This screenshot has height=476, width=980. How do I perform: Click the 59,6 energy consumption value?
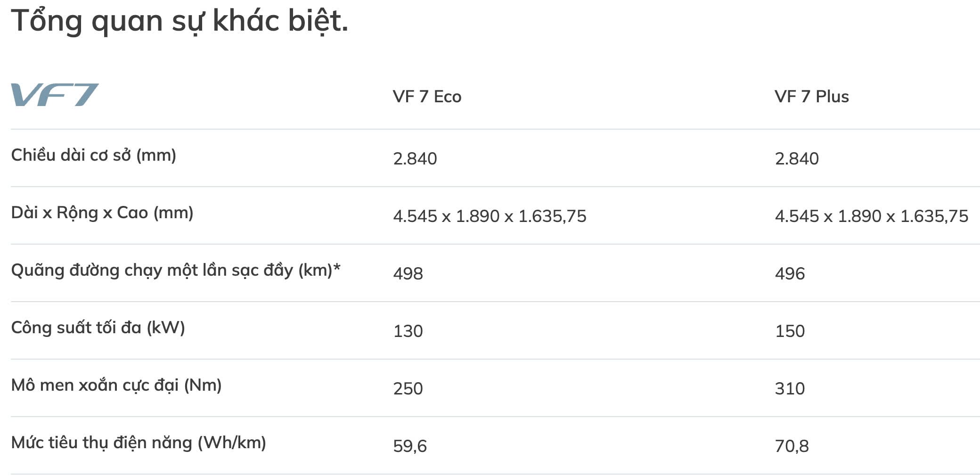point(410,446)
